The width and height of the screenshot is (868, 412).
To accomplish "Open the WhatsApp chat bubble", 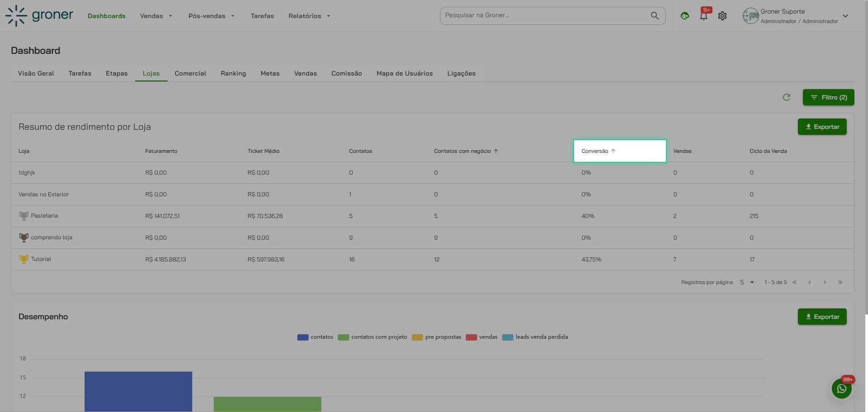I will (842, 388).
